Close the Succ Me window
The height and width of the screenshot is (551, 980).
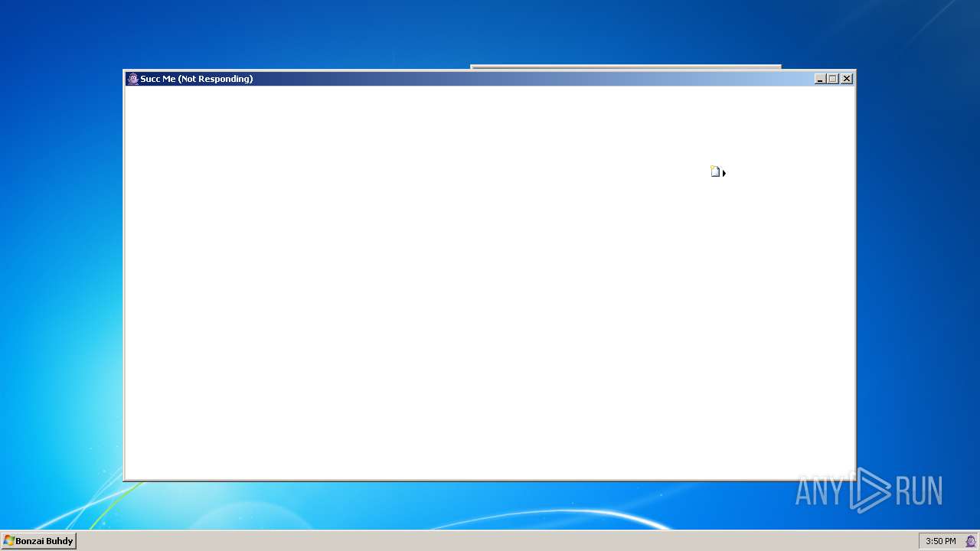click(x=846, y=79)
